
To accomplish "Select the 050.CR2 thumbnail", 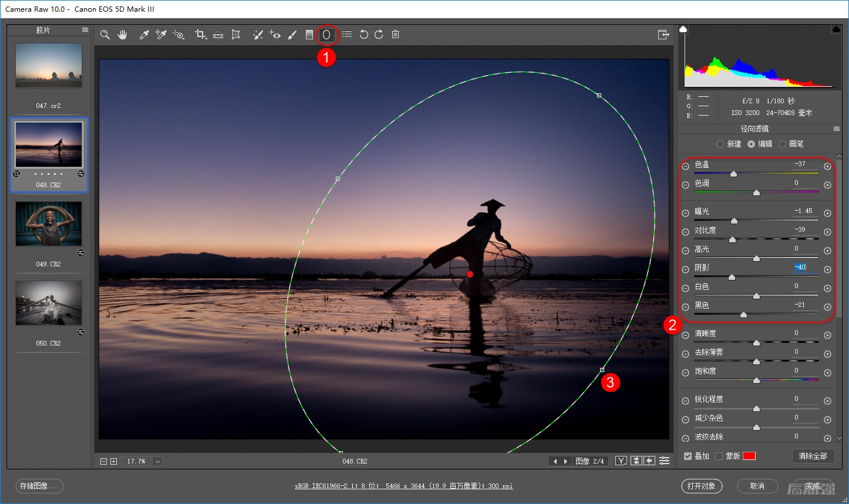I will click(x=49, y=303).
